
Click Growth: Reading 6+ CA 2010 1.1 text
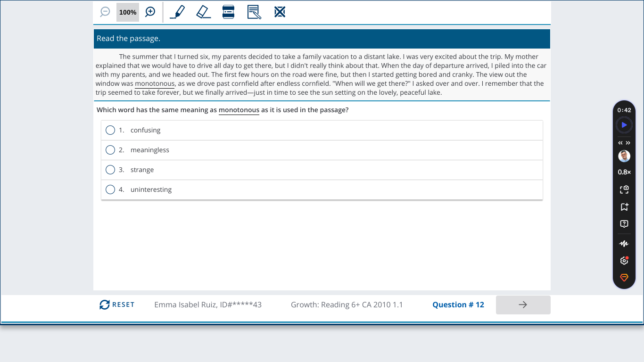pyautogui.click(x=347, y=305)
